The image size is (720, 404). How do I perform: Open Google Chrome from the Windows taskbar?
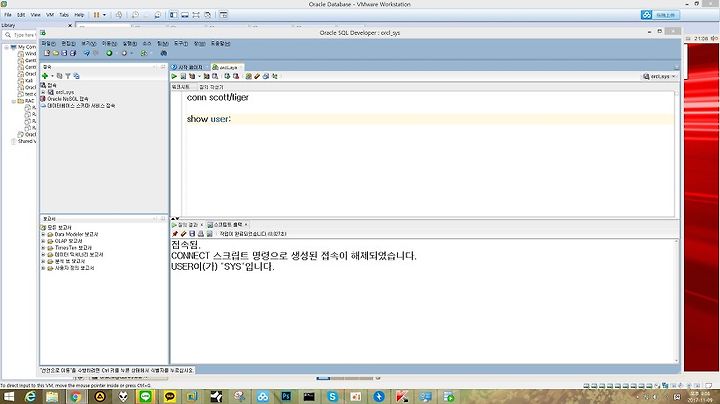point(76,396)
